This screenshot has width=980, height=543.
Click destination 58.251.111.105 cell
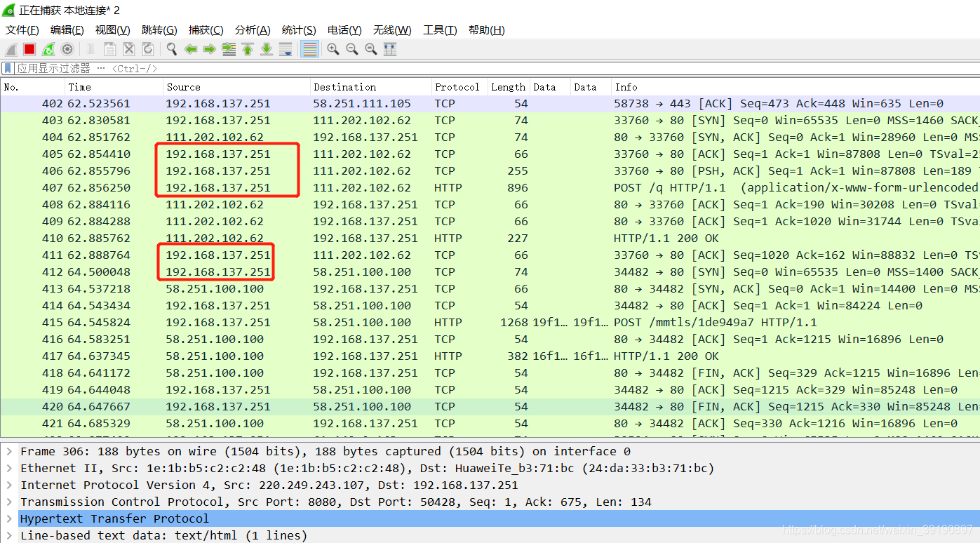click(x=362, y=104)
